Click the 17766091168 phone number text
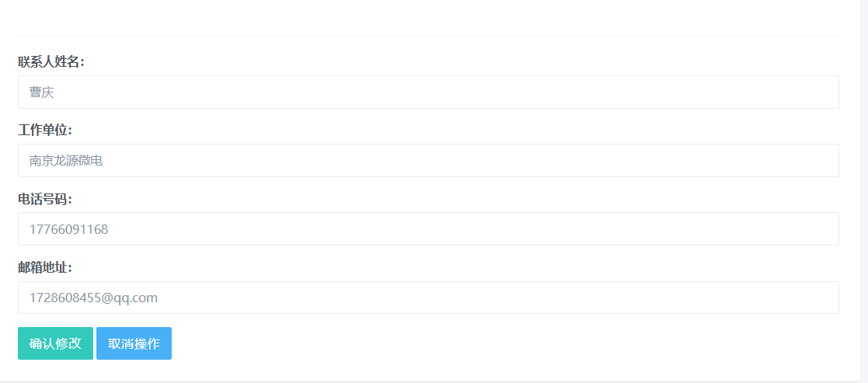 [68, 229]
